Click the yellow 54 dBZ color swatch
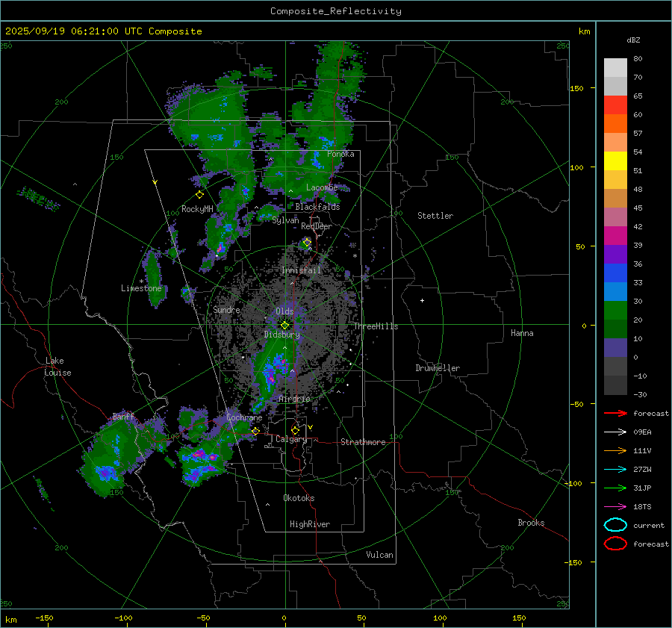The image size is (672, 628). [x=615, y=161]
